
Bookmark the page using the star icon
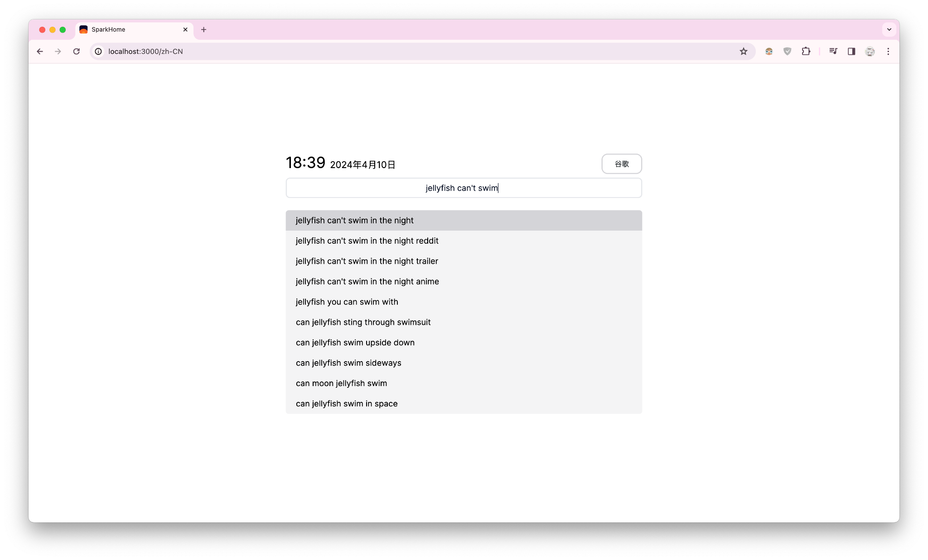coord(743,51)
